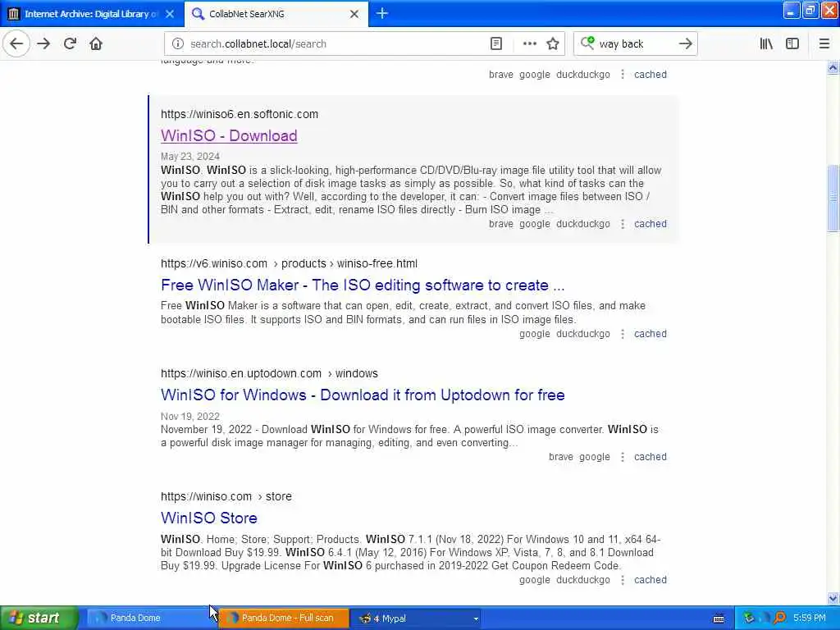Open the browser home page

tap(96, 44)
